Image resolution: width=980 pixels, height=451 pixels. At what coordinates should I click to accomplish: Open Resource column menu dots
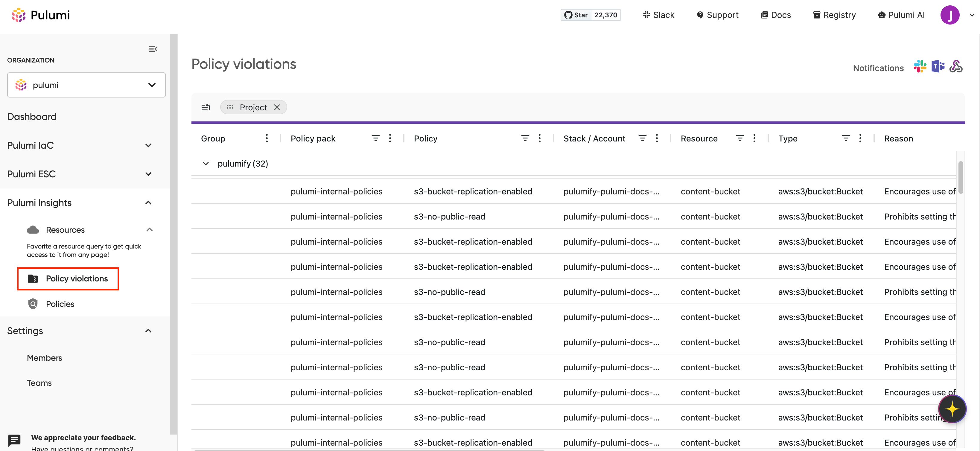754,138
